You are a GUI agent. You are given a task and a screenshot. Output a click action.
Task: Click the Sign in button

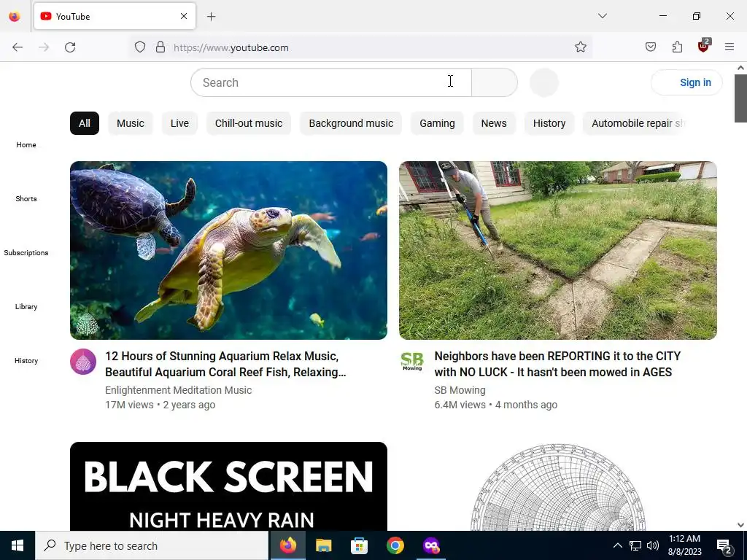tap(687, 82)
